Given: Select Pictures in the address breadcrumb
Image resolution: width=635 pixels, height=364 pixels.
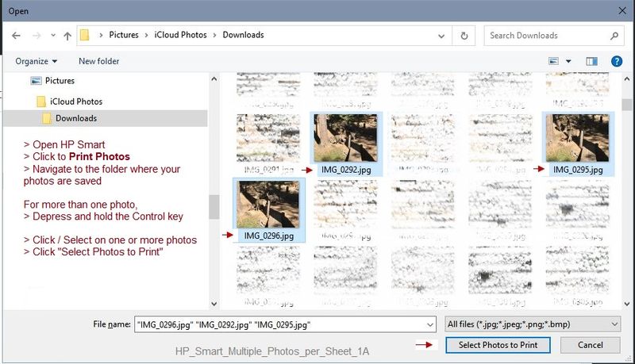Looking at the screenshot, I should click(x=124, y=35).
